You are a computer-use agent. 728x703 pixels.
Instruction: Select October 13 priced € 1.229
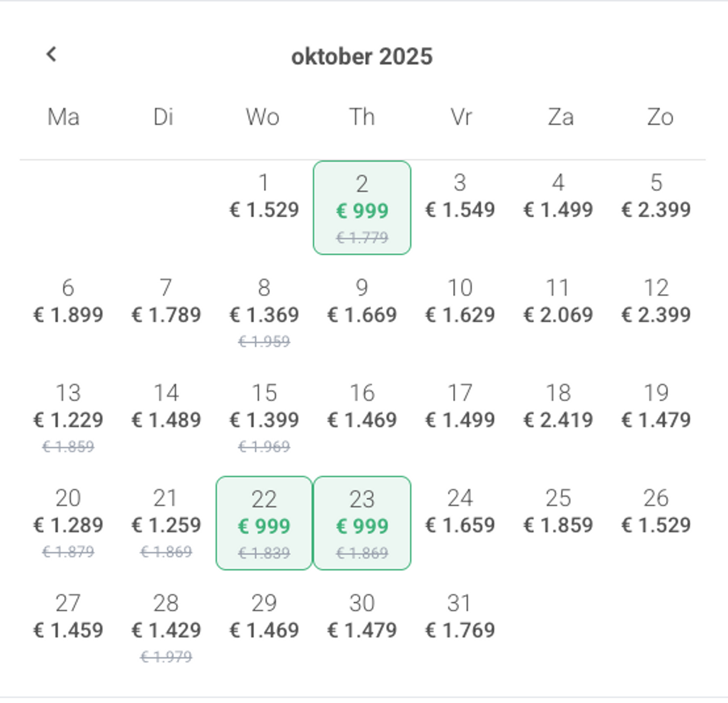point(68,418)
